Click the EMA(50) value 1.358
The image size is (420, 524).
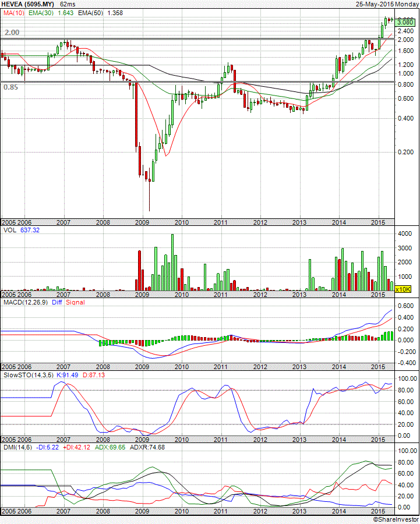[115, 13]
